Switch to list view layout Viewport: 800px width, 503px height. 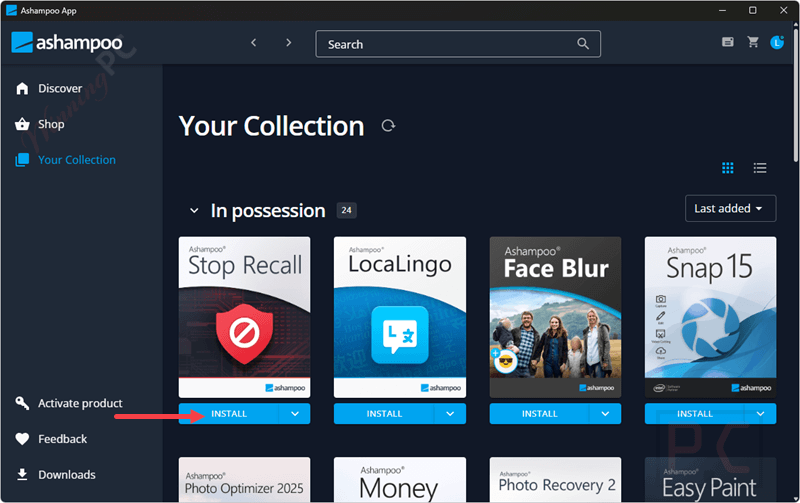pos(760,168)
